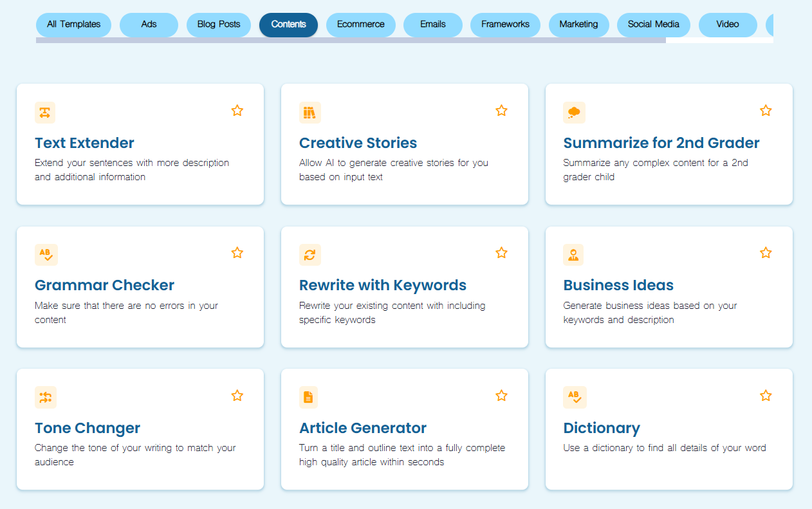
Task: Show the Social Media templates tab
Action: click(653, 24)
